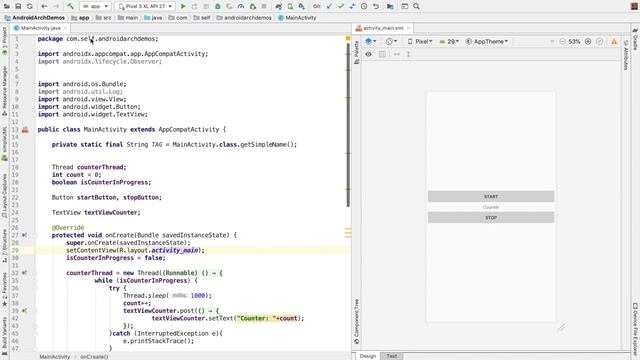Zoom in the layout preview
This screenshot has width=640, height=360.
pyautogui.click(x=588, y=42)
